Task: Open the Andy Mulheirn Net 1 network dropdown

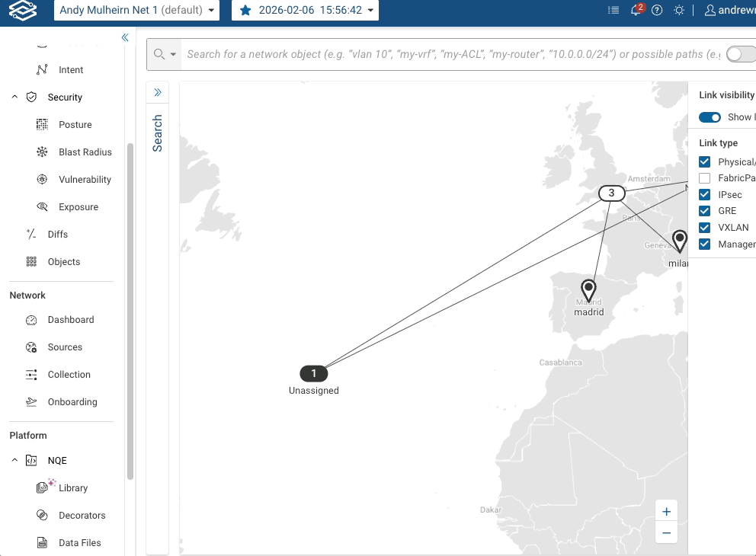Action: coord(136,10)
